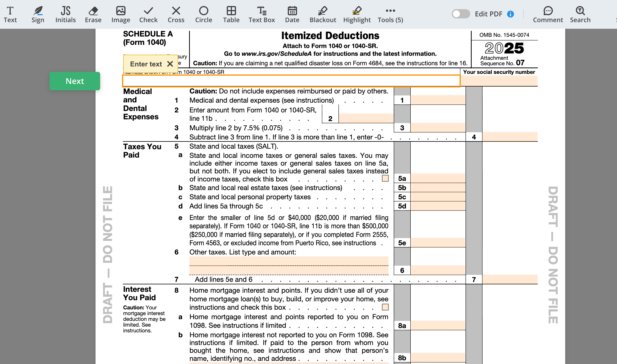Select the Sign tool
Screen dimensions: 617x364
click(38, 14)
